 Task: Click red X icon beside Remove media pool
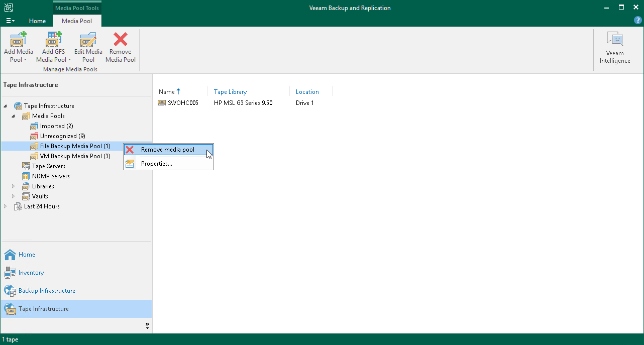pyautogui.click(x=130, y=150)
